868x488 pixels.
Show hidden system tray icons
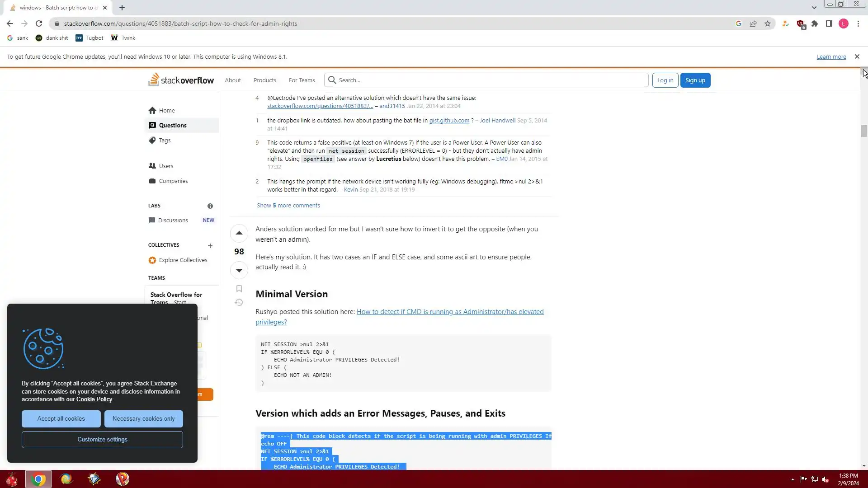[x=792, y=479]
